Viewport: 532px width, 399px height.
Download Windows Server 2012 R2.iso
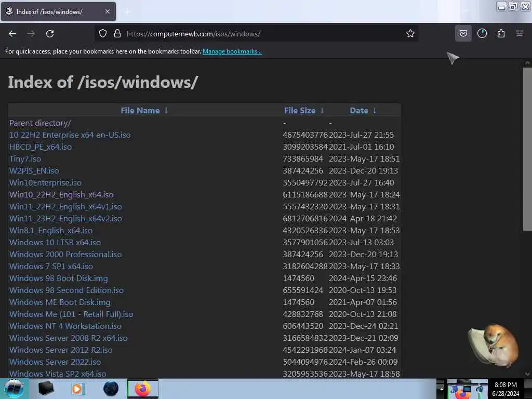pyautogui.click(x=61, y=350)
